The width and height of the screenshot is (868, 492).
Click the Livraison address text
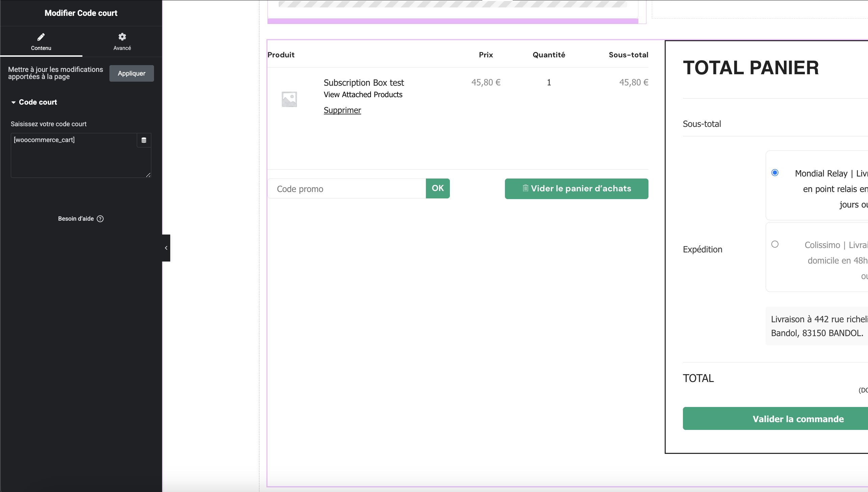819,326
